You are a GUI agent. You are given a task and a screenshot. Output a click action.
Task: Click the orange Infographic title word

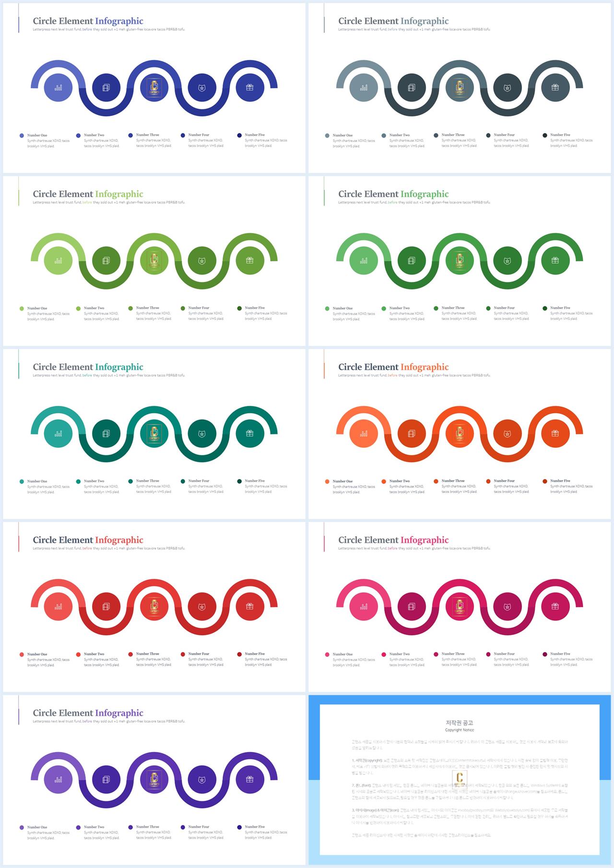(425, 367)
